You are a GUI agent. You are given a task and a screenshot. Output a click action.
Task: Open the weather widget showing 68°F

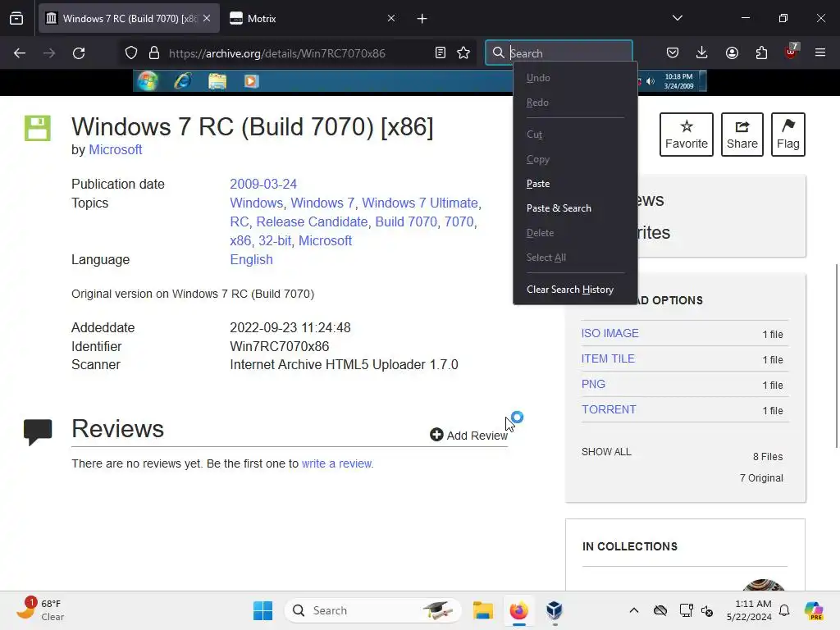pyautogui.click(x=39, y=610)
